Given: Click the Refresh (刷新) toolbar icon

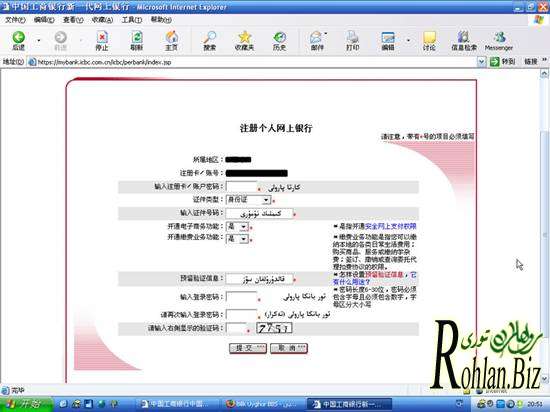Looking at the screenshot, I should pos(136,37).
